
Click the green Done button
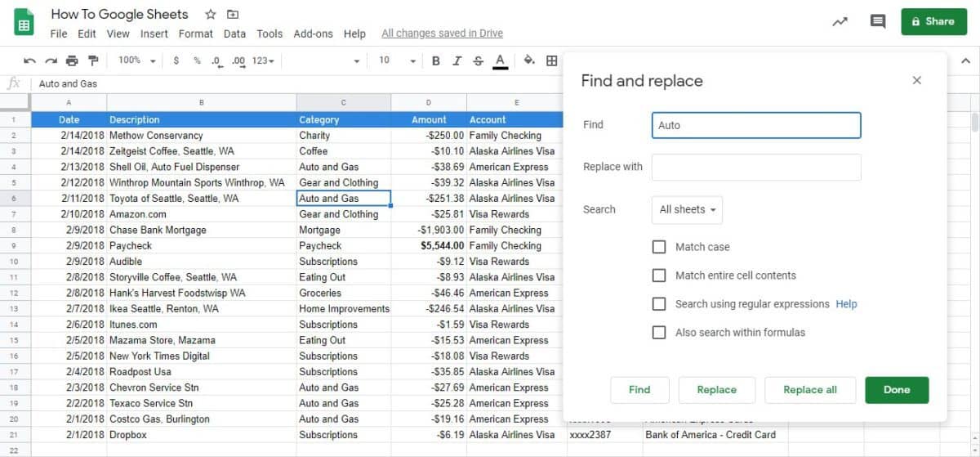pos(897,390)
